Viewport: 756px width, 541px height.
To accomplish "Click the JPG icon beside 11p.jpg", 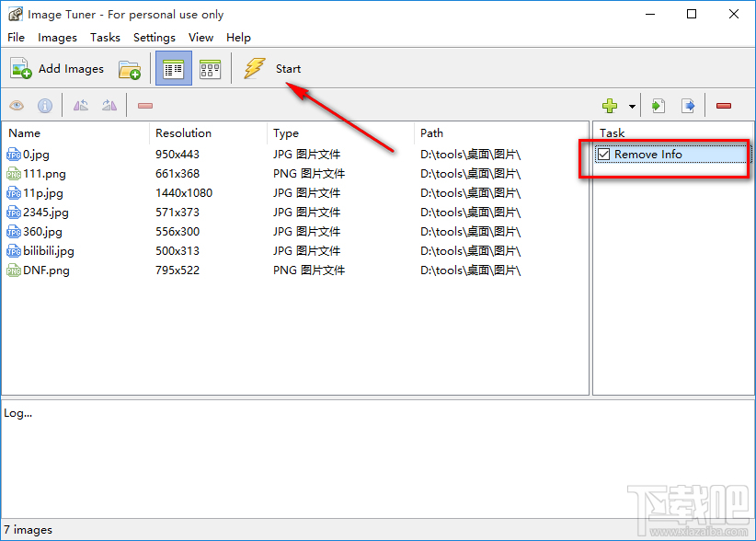I will (x=14, y=193).
